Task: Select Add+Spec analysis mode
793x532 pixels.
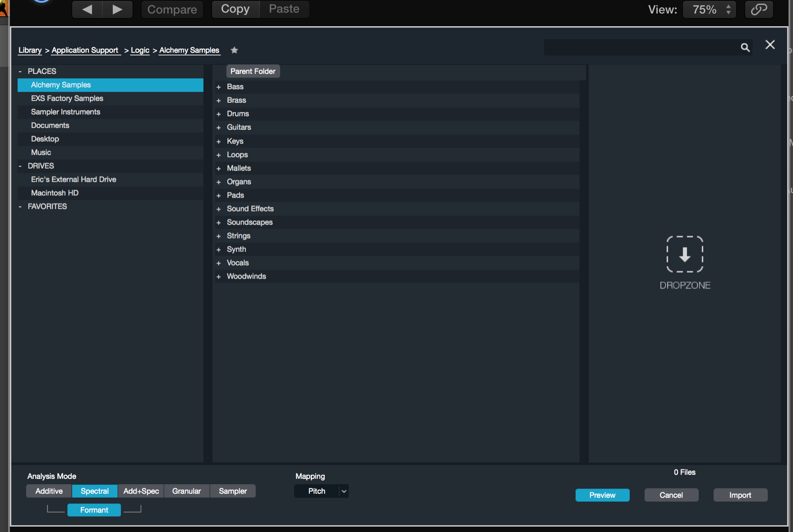Action: click(x=141, y=491)
